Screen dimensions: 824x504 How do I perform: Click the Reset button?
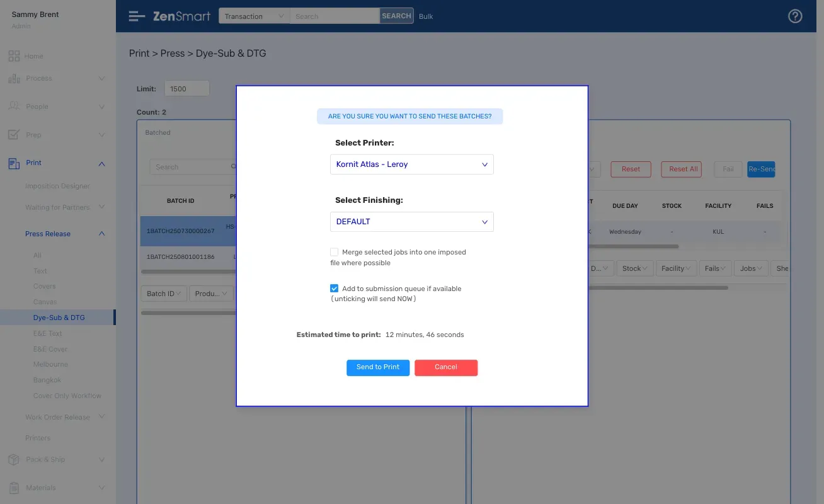pos(631,169)
